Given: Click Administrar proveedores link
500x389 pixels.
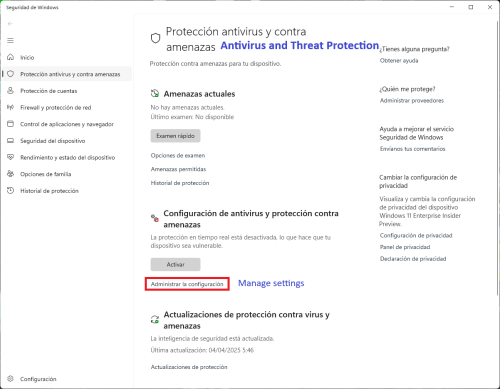Looking at the screenshot, I should pos(412,101).
